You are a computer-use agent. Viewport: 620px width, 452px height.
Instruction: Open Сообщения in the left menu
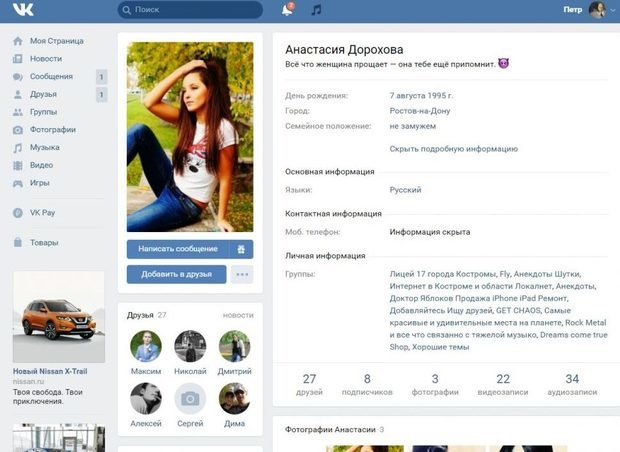point(51,76)
